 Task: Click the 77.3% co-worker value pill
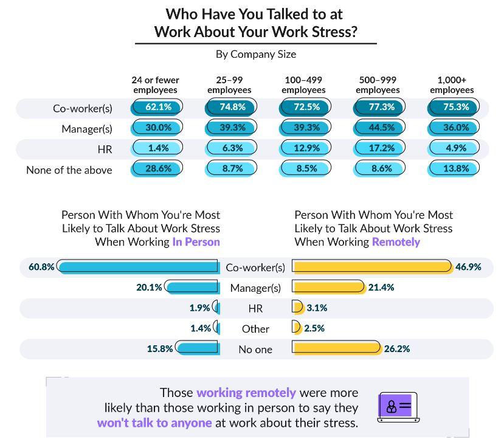[381, 107]
